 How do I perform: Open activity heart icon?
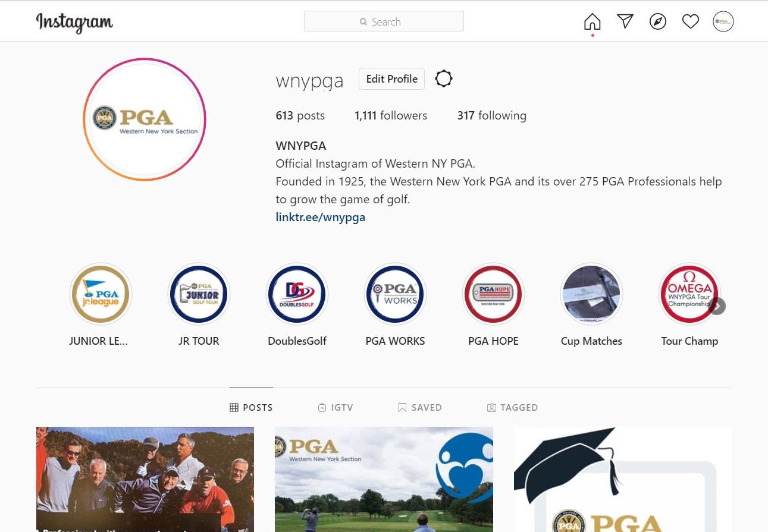[690, 22]
